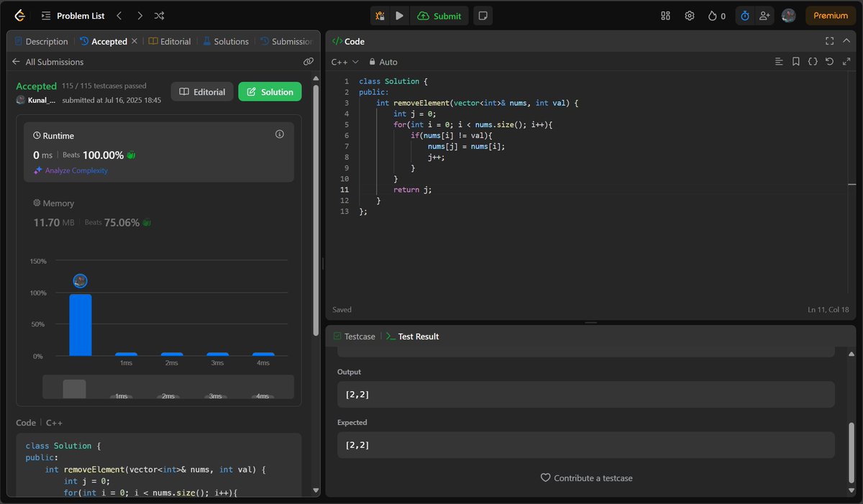The height and width of the screenshot is (504, 863).
Task: Open the settings gear icon
Action: click(x=690, y=16)
